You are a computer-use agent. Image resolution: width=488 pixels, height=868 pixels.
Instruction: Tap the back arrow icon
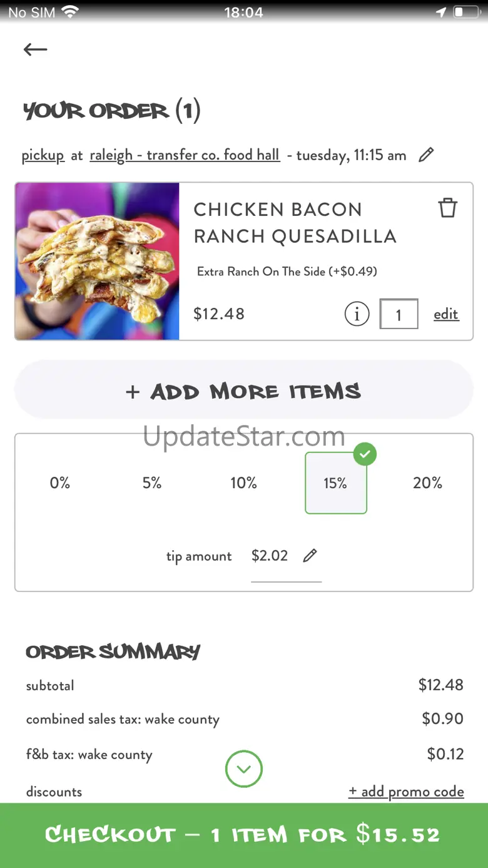pyautogui.click(x=35, y=49)
